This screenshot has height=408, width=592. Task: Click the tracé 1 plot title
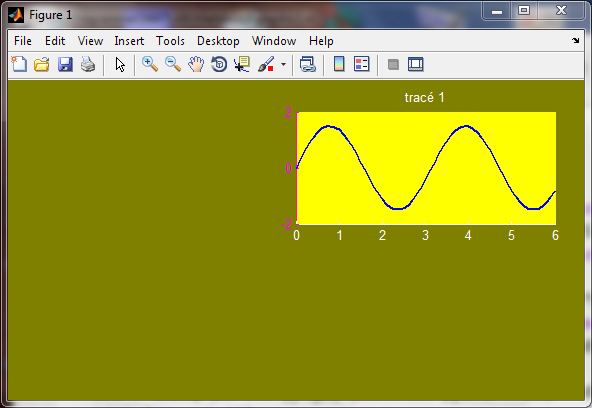[424, 97]
